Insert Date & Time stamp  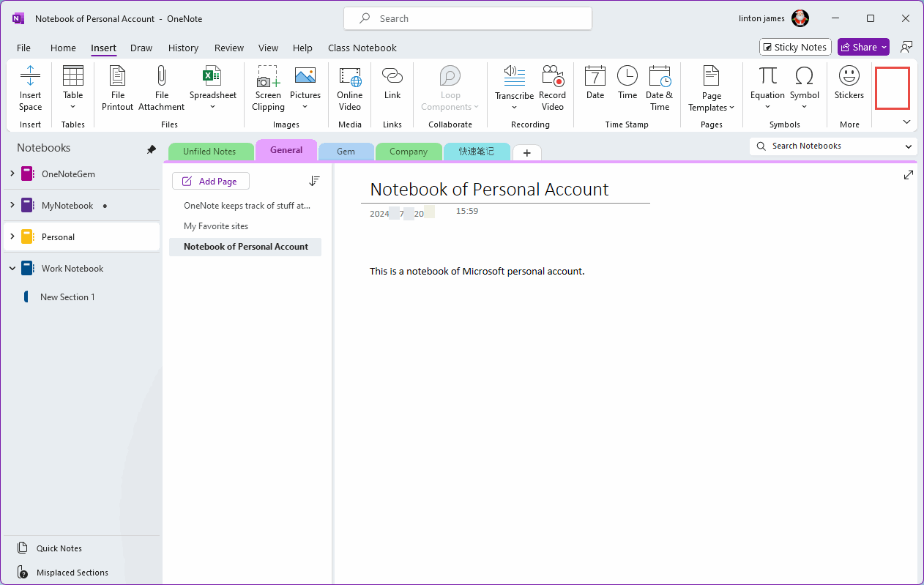click(660, 88)
